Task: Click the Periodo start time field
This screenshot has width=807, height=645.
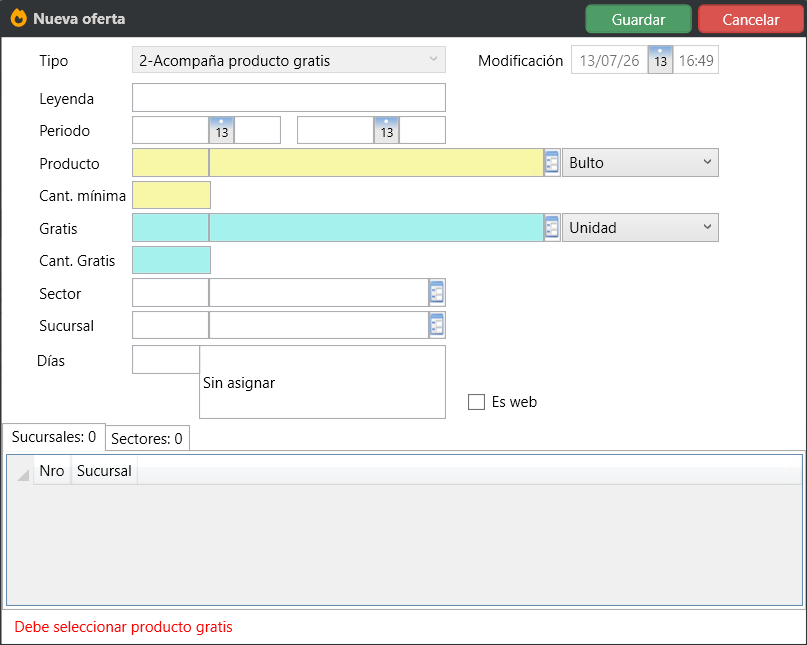Action: click(x=257, y=130)
